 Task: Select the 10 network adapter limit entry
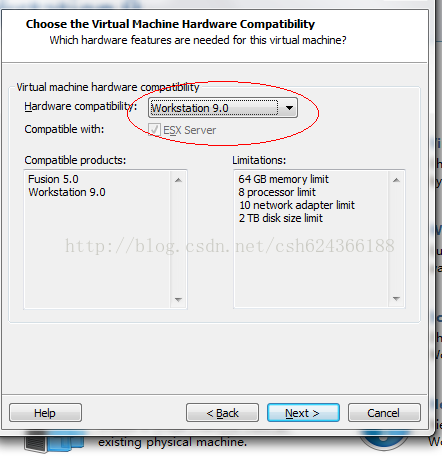pyautogui.click(x=297, y=205)
